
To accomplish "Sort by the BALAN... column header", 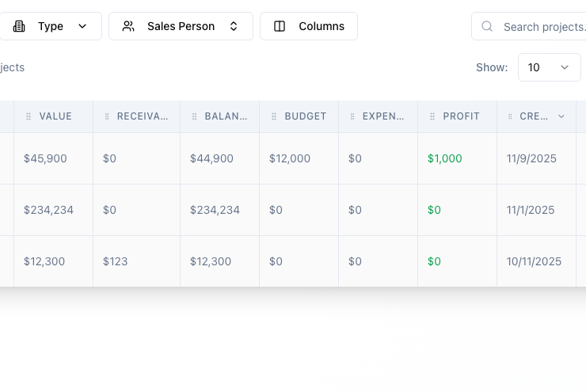I will [x=226, y=116].
